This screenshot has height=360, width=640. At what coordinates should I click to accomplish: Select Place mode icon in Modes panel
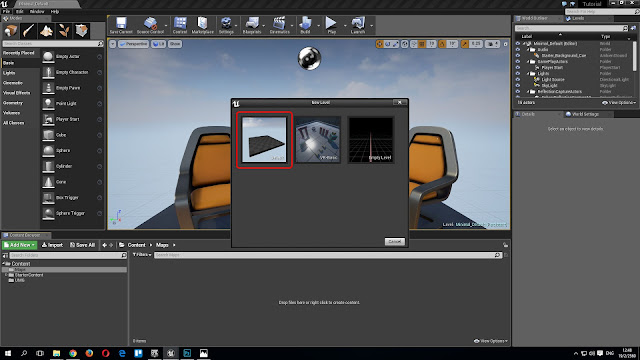11,31
